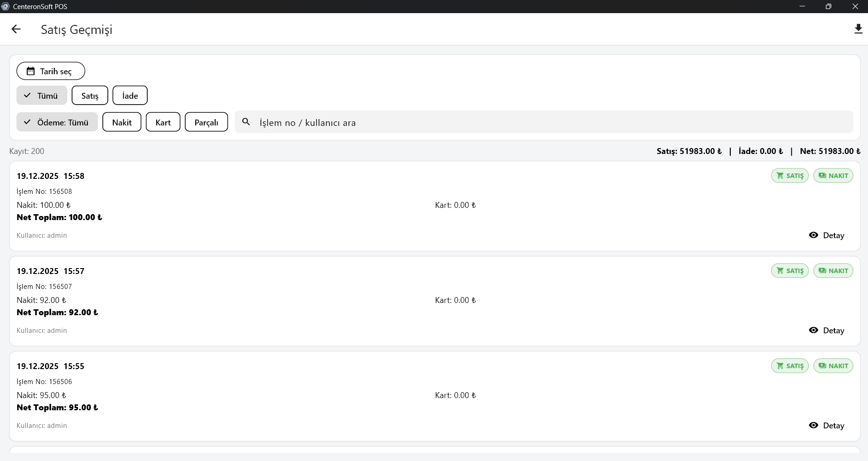Click the İşlem no search field

[x=544, y=122]
